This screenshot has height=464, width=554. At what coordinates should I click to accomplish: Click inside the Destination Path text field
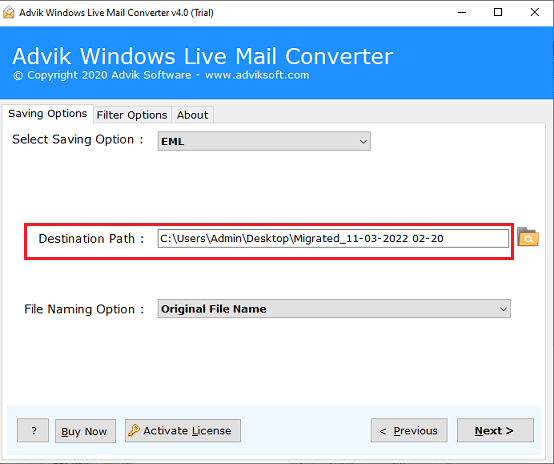pyautogui.click(x=333, y=239)
